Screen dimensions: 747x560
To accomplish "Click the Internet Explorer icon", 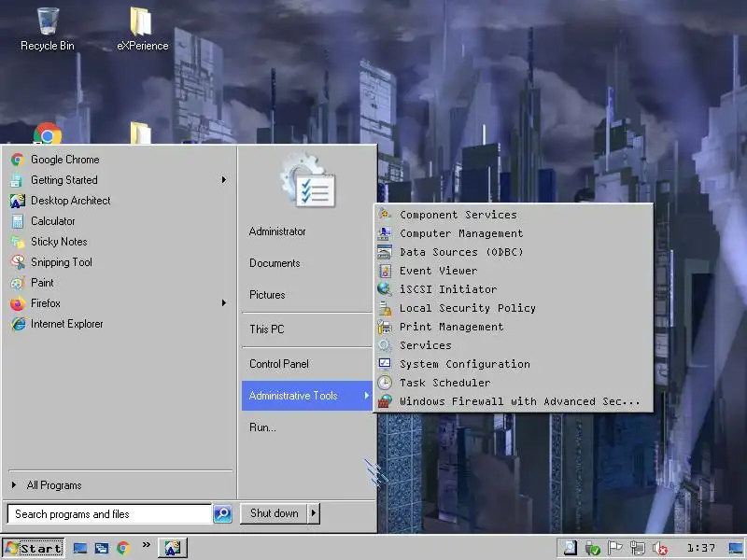I will point(18,324).
